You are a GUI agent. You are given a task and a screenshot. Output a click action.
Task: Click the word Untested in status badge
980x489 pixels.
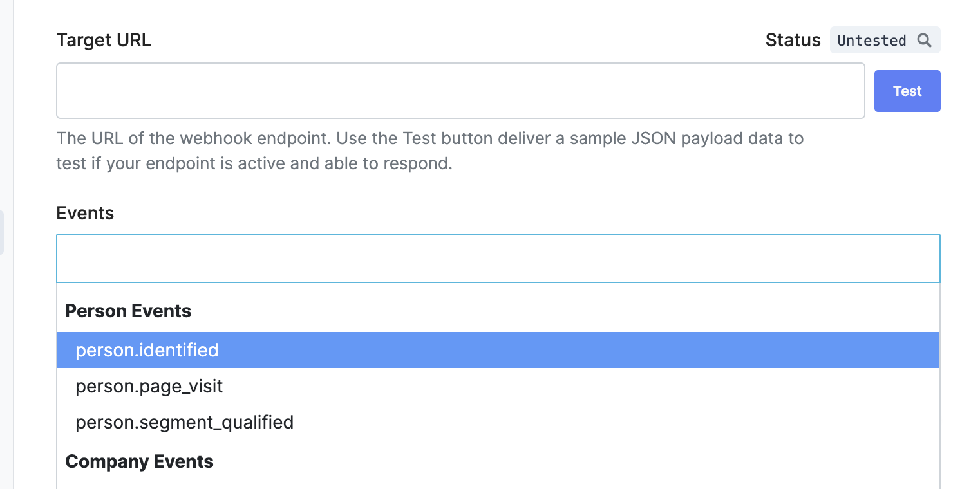[872, 41]
